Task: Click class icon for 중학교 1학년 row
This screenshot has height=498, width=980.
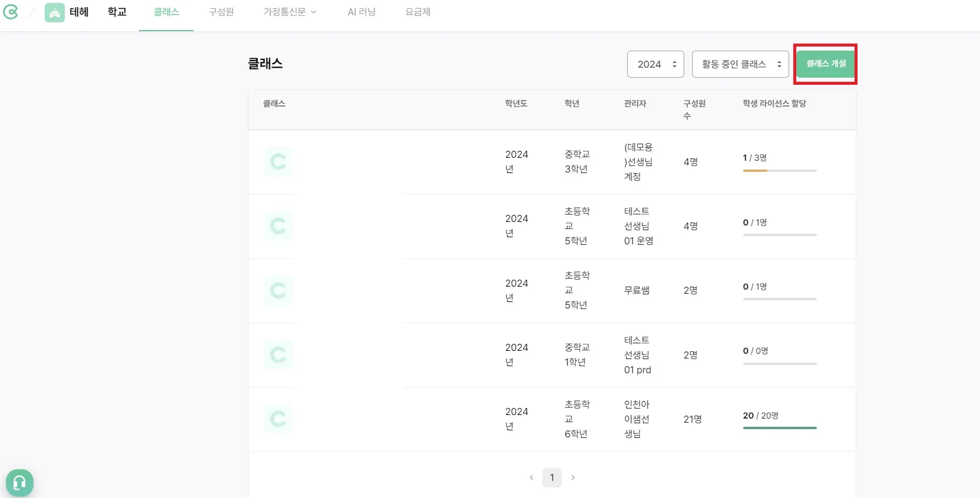Action: (x=278, y=355)
